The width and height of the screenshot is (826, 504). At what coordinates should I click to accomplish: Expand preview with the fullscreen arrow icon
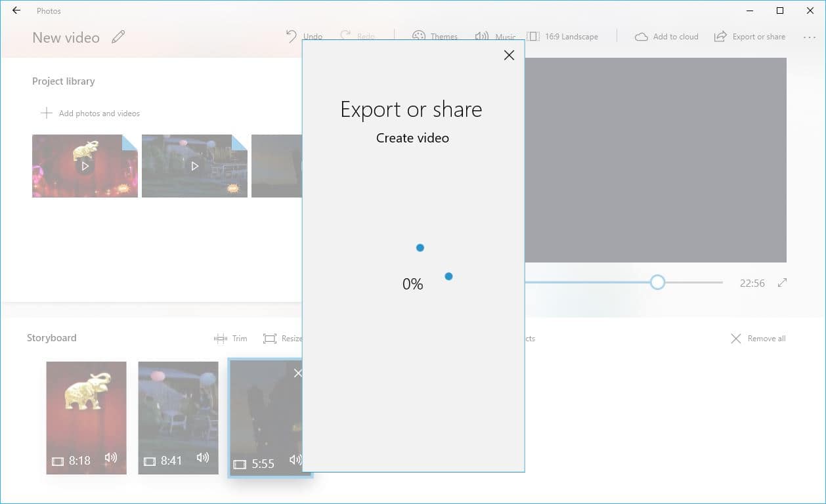[782, 282]
